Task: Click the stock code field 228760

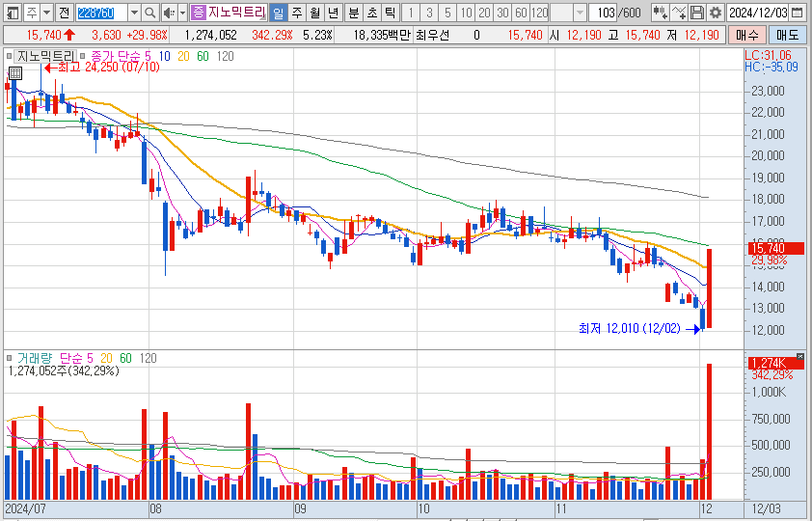Action: [101, 12]
